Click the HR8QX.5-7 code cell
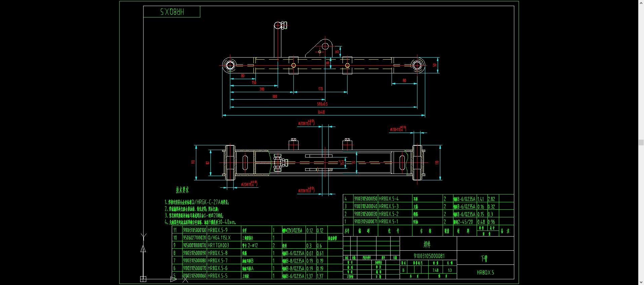 coord(217,260)
